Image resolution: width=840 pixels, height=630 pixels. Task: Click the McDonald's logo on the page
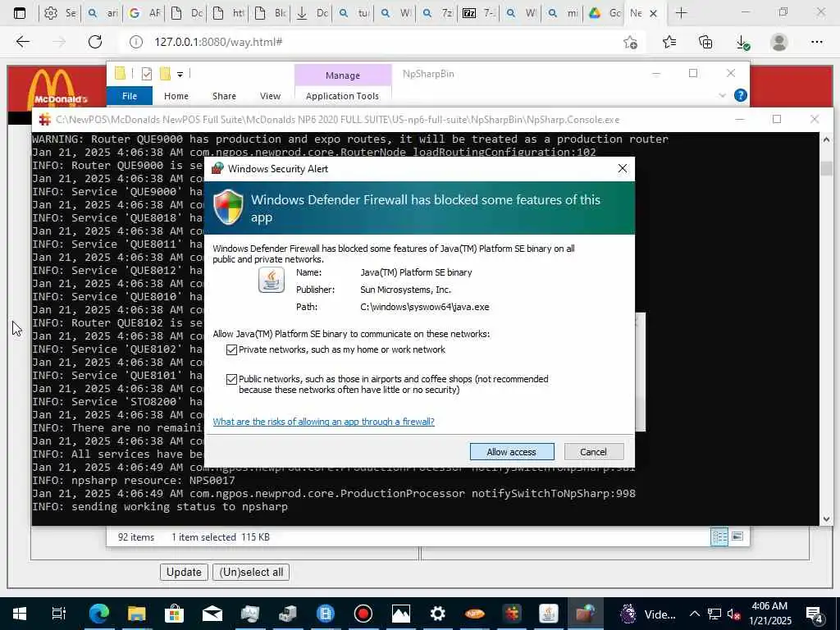point(57,88)
